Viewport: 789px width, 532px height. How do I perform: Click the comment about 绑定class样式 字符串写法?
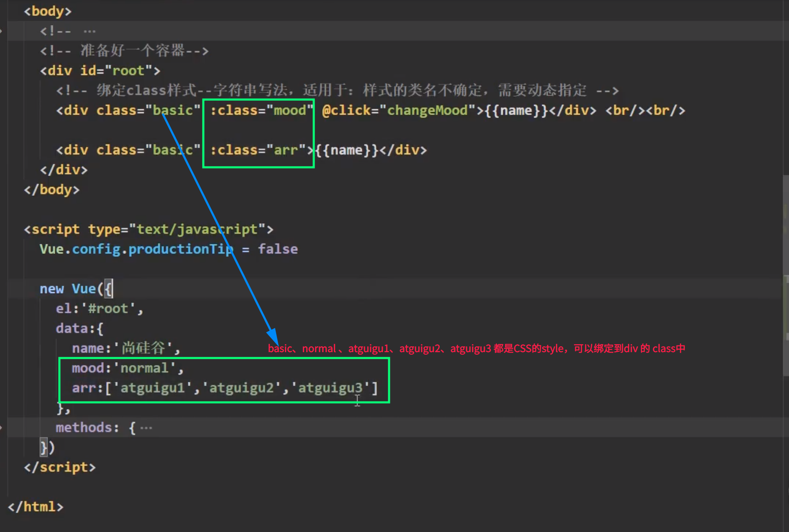point(337,90)
